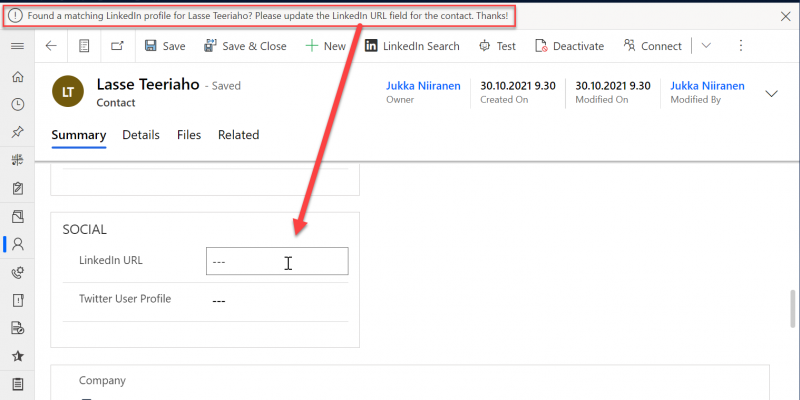Screen dimensions: 800x400
Task: Click the information icon in notification banner
Action: point(15,16)
